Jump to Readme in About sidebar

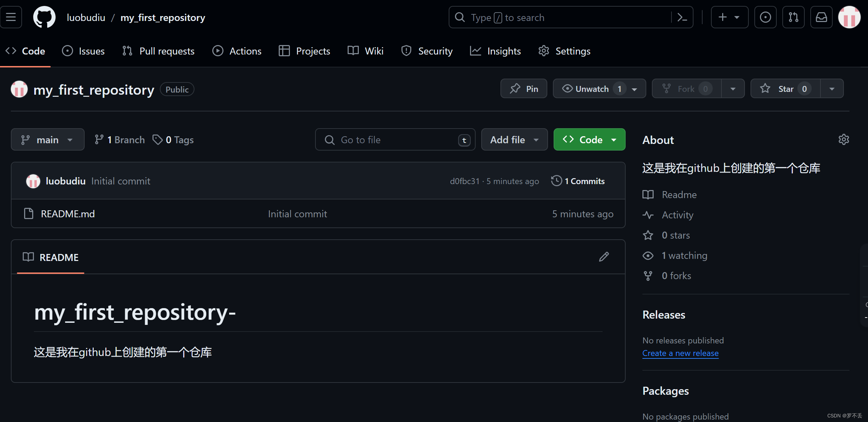pos(670,195)
